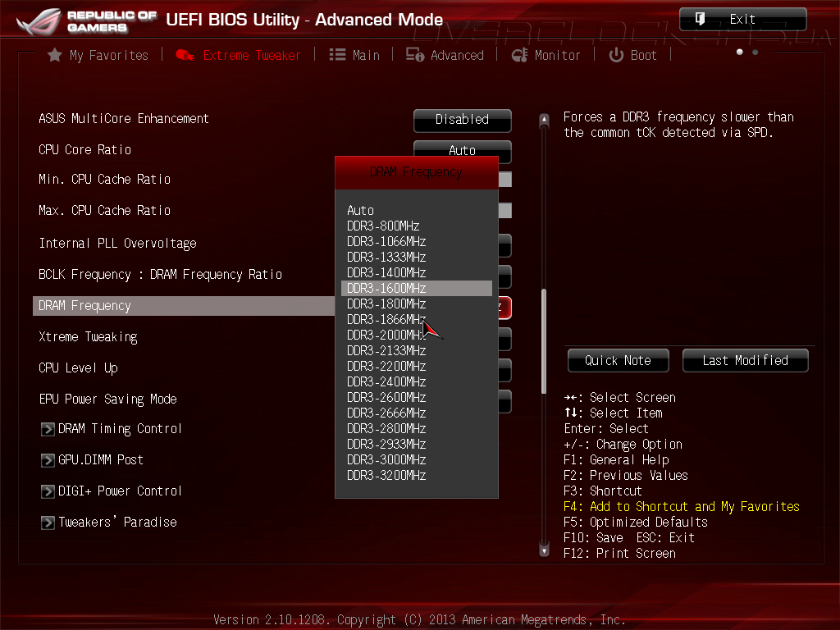
Task: Click the Main list icon
Action: click(337, 55)
